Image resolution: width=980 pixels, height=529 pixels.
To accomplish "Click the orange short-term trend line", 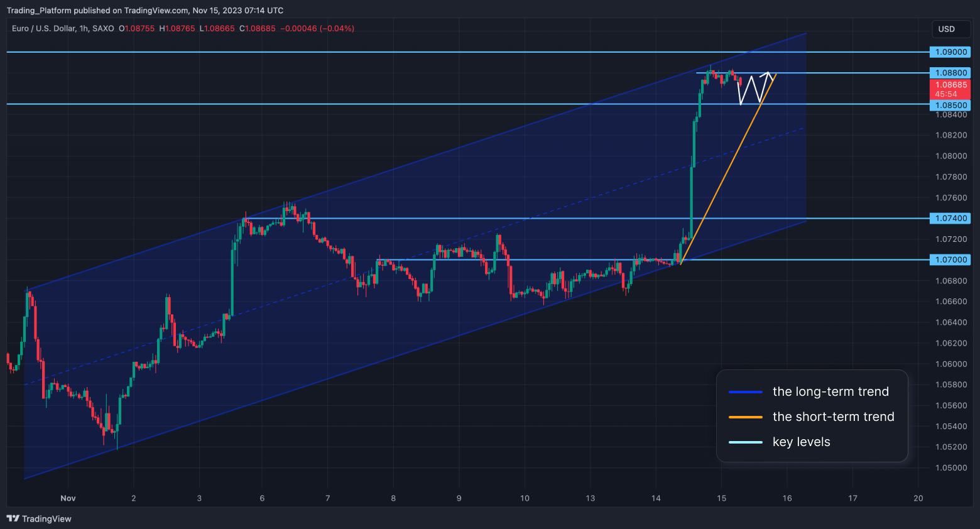I will click(x=728, y=170).
